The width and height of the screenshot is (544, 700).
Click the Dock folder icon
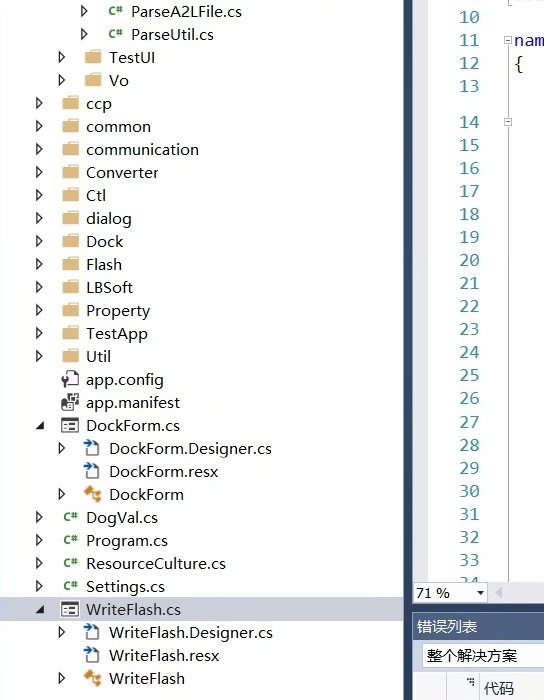(71, 241)
